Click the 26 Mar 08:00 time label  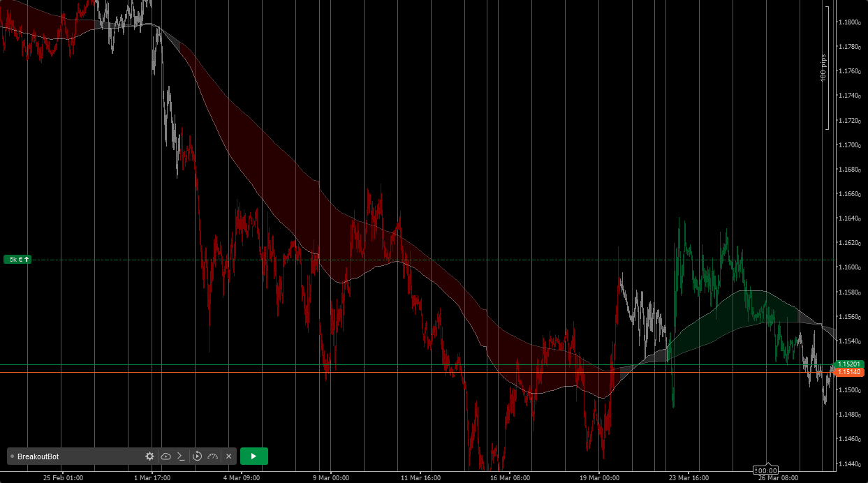tap(779, 478)
